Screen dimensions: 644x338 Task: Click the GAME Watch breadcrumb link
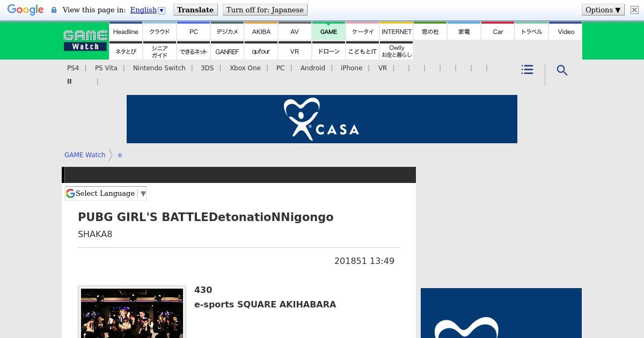point(85,155)
